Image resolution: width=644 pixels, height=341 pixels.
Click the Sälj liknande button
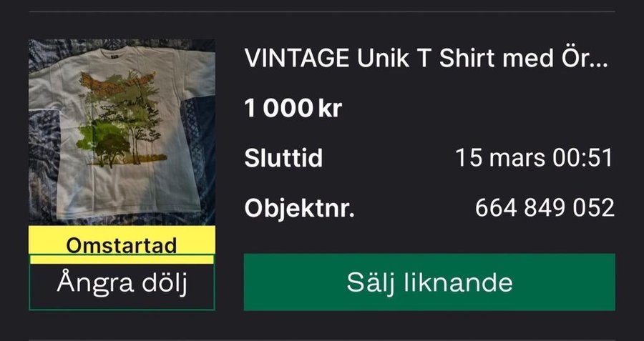(x=429, y=282)
